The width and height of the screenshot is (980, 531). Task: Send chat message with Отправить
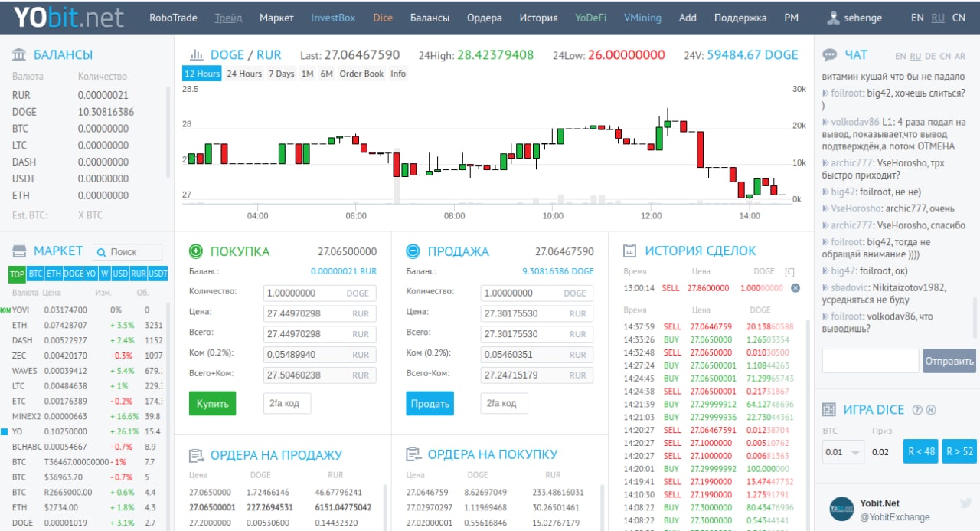tap(949, 361)
